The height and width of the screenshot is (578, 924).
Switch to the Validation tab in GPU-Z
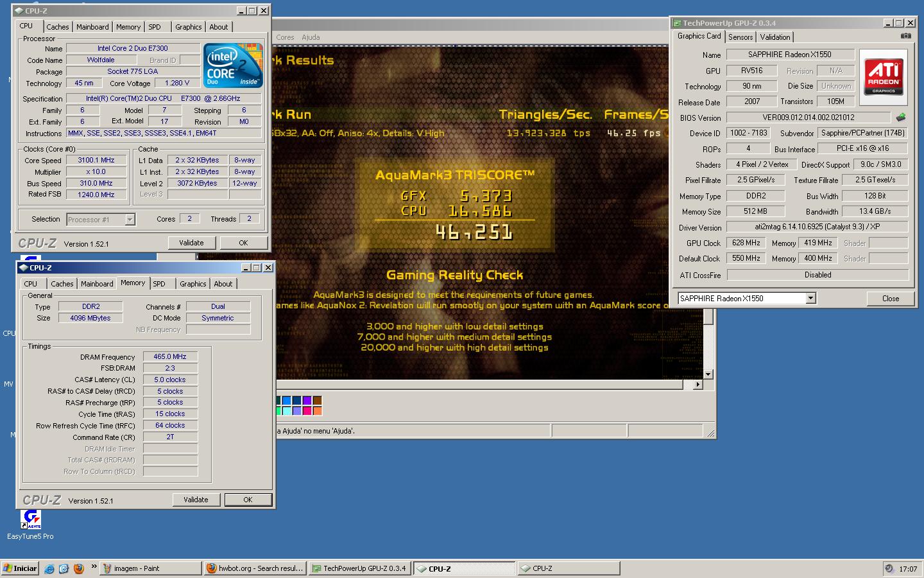point(775,37)
